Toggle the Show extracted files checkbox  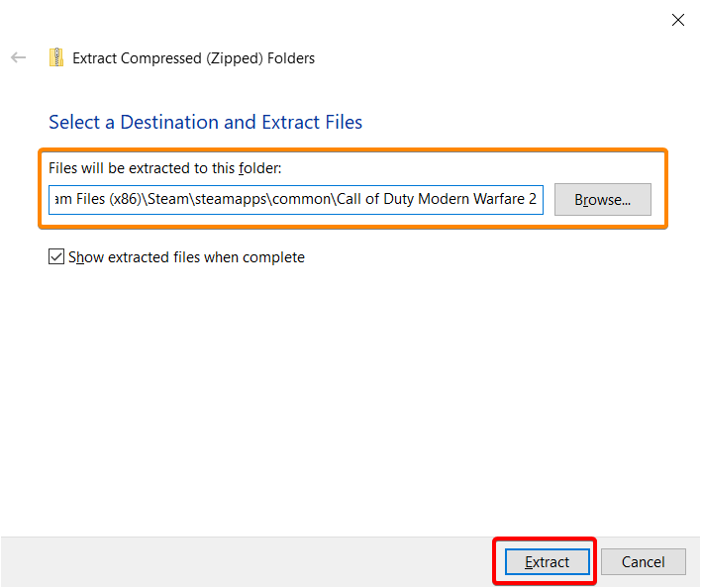(x=55, y=257)
